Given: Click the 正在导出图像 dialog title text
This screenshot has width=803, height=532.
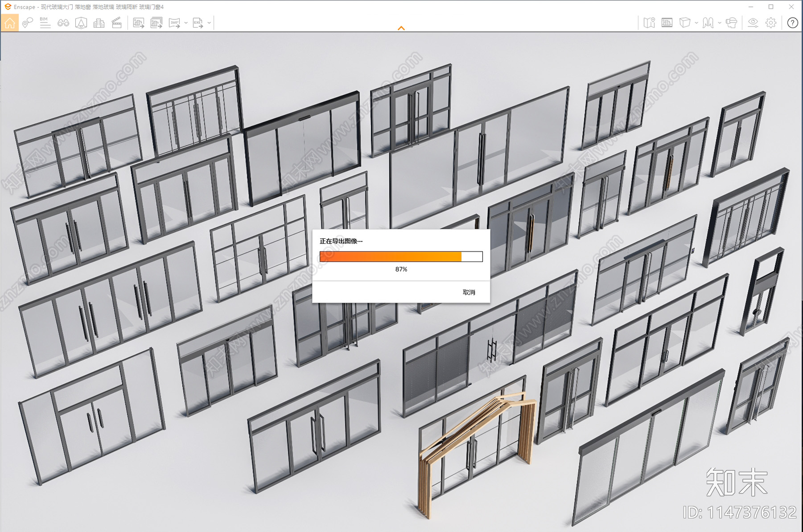Looking at the screenshot, I should (x=341, y=241).
